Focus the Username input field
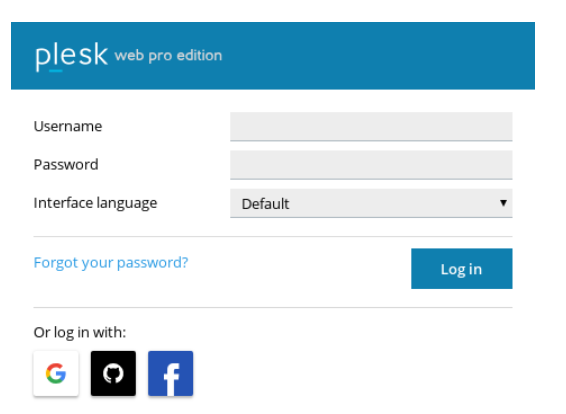The height and width of the screenshot is (414, 566). [371, 126]
